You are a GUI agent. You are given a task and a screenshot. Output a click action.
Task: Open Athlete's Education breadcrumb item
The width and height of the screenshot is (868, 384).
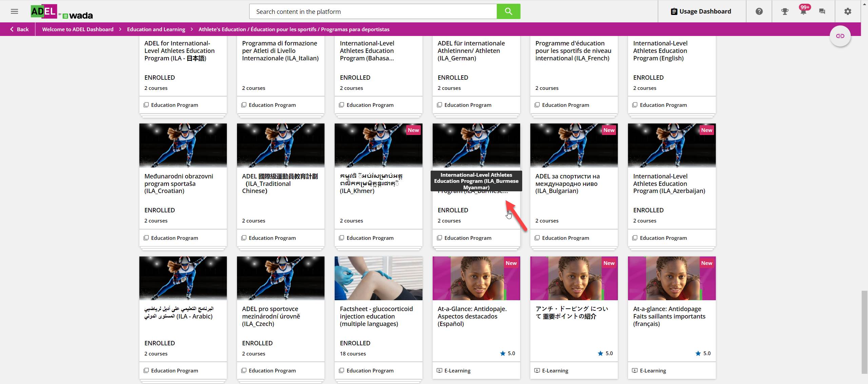(294, 29)
